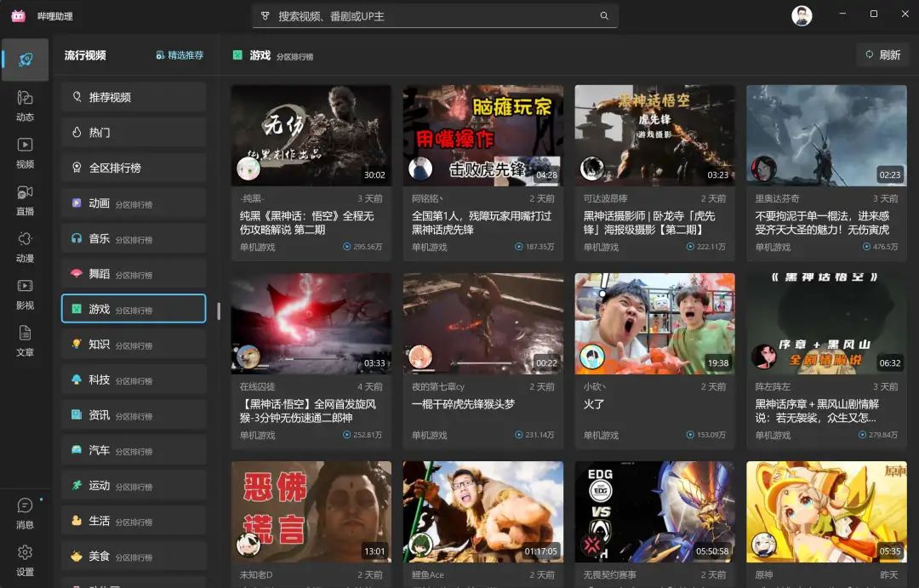The height and width of the screenshot is (588, 919).
Task: Click the user avatar in the title bar
Action: tap(801, 14)
